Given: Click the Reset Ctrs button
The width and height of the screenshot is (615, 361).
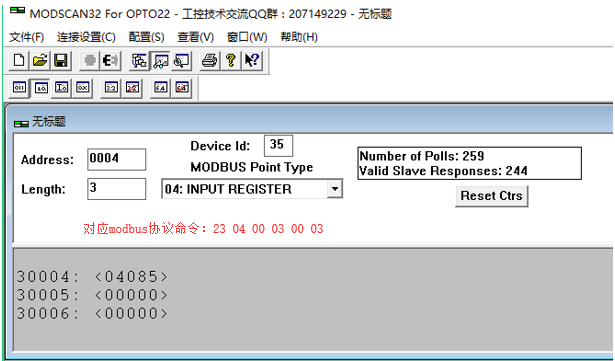Looking at the screenshot, I should click(x=491, y=196).
